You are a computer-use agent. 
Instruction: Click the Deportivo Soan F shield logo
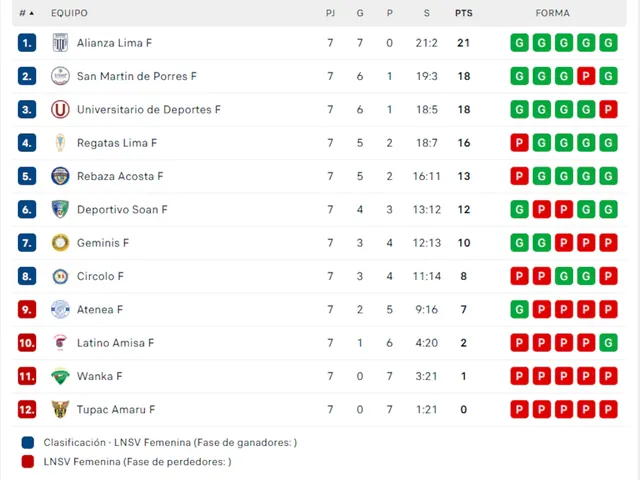(x=60, y=209)
